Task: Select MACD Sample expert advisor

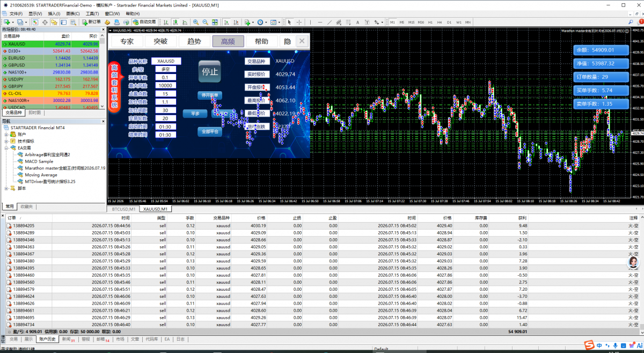Action: [x=39, y=161]
